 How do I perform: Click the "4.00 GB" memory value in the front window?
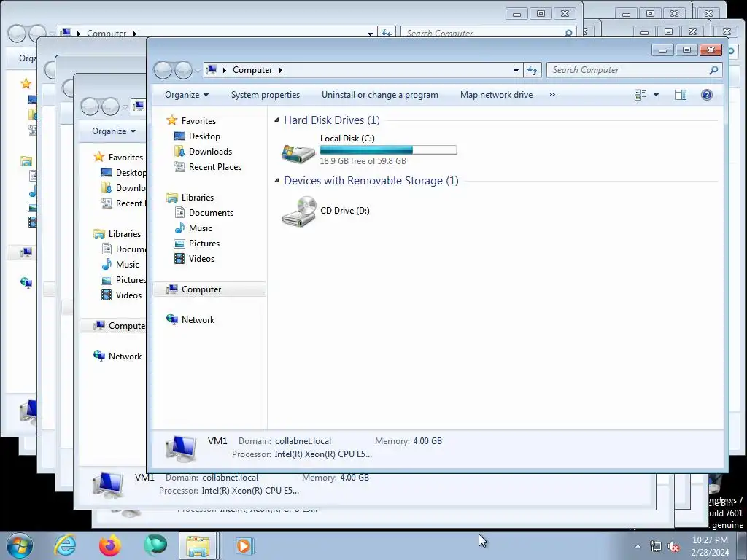(x=427, y=441)
